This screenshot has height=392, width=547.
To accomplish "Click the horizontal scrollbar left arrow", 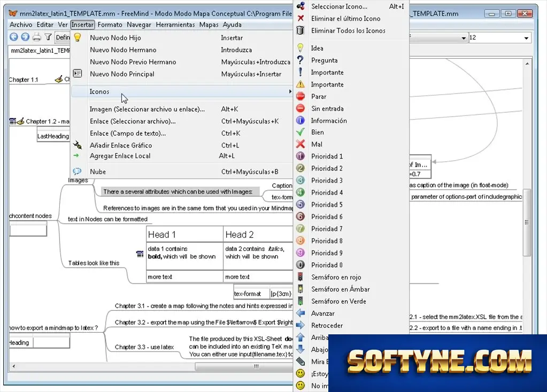I will click(x=13, y=366).
